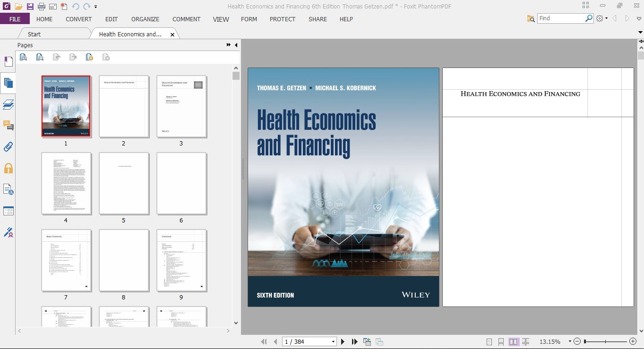
Task: Open the Digital Signatures pen panel
Action: point(8,232)
